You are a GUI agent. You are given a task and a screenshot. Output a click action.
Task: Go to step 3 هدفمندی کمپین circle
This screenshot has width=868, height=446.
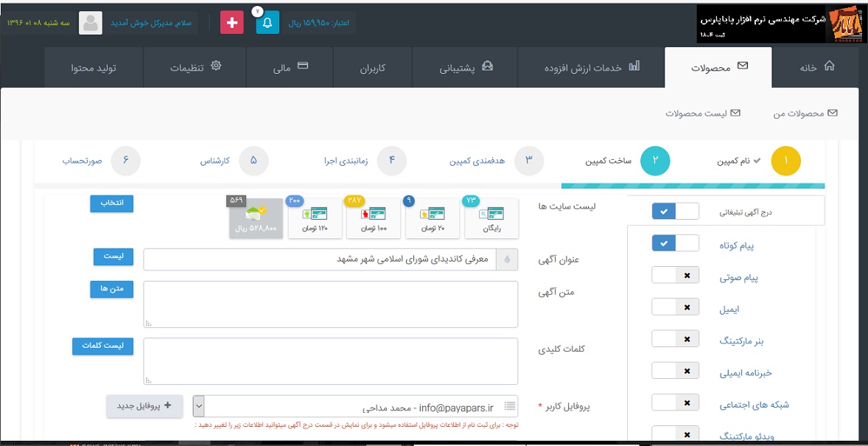[529, 161]
